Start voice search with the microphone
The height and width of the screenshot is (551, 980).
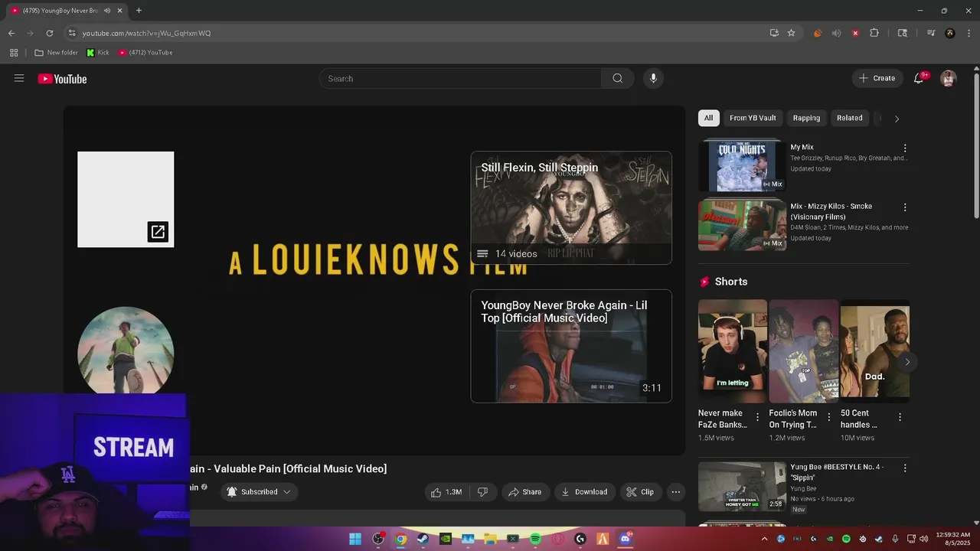click(653, 78)
